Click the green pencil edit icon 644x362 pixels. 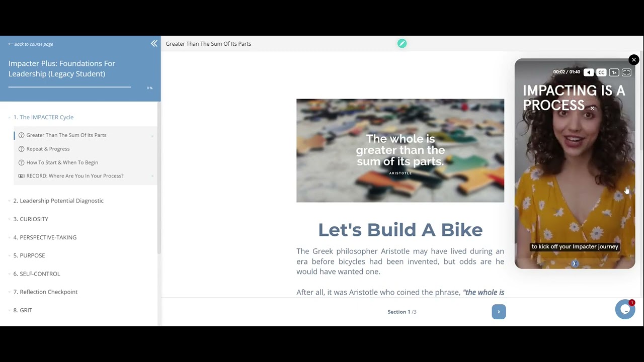[x=402, y=44]
